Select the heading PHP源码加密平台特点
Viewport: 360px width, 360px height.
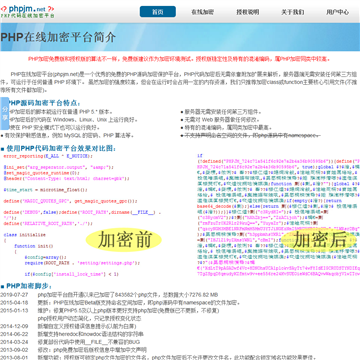pyautogui.click(x=44, y=103)
